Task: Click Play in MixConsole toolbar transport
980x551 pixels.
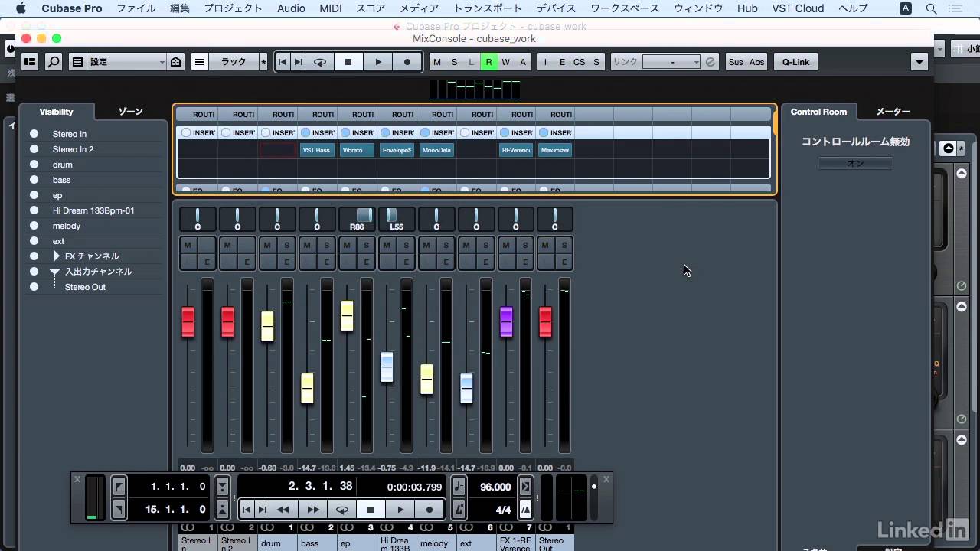Action: 377,62
